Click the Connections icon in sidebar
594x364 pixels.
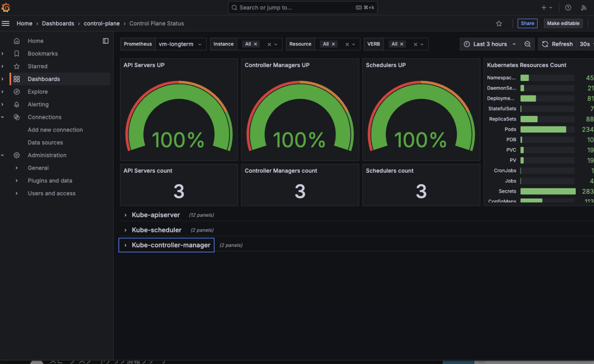tap(17, 117)
